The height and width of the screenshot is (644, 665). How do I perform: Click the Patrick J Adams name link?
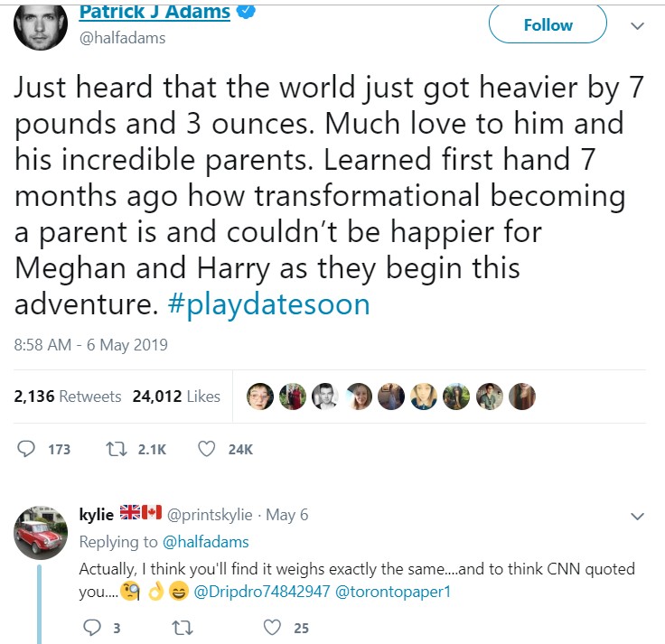[x=155, y=12]
